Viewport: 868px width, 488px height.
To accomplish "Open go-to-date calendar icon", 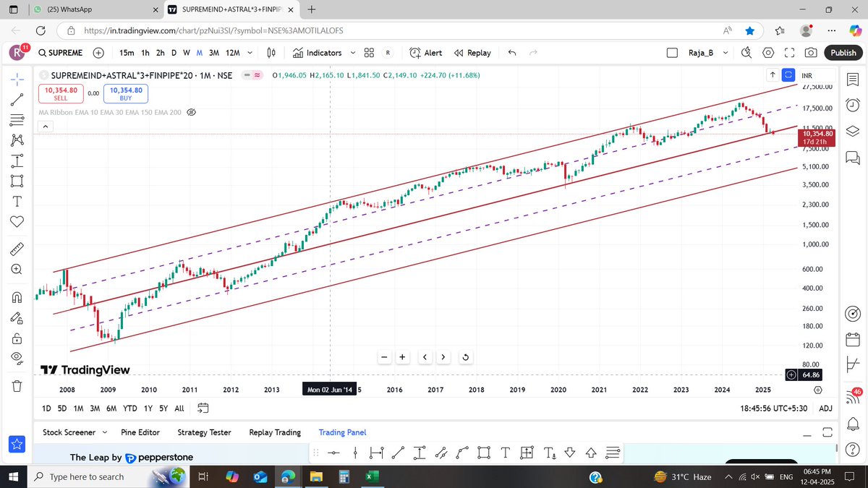I will tap(203, 408).
